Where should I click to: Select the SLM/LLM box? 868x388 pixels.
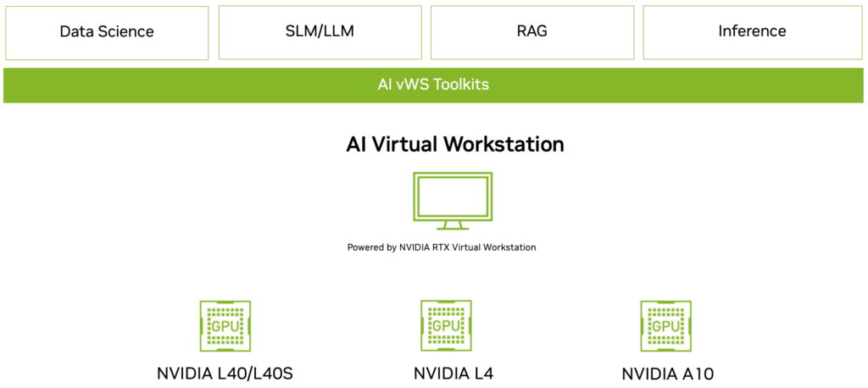(320, 32)
